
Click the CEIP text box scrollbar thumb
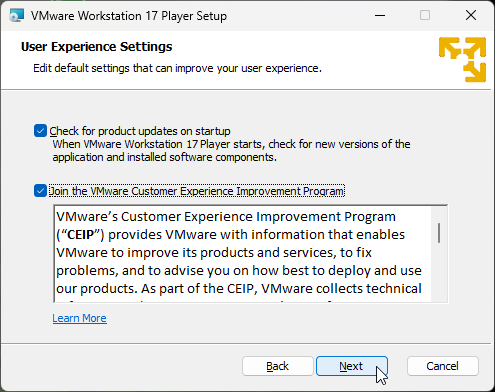439,233
